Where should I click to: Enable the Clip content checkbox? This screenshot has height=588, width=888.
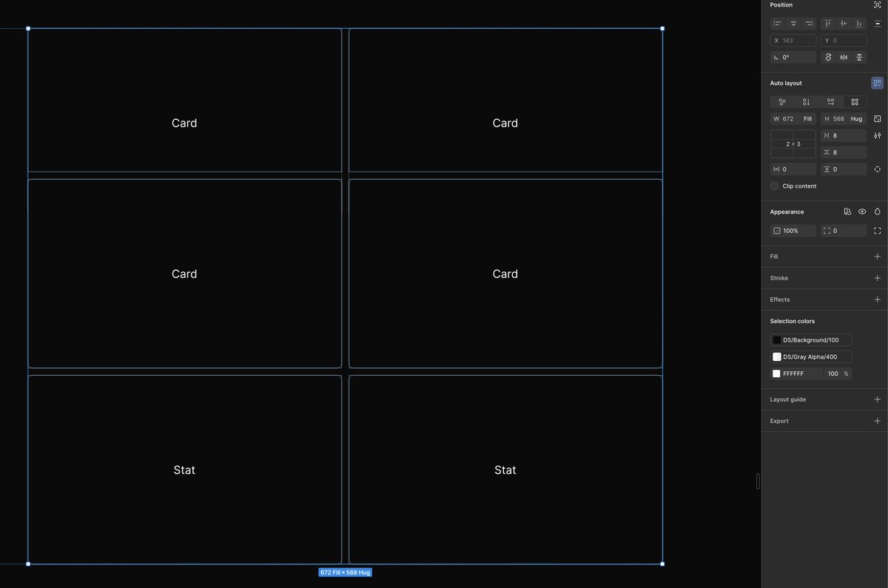pos(775,186)
